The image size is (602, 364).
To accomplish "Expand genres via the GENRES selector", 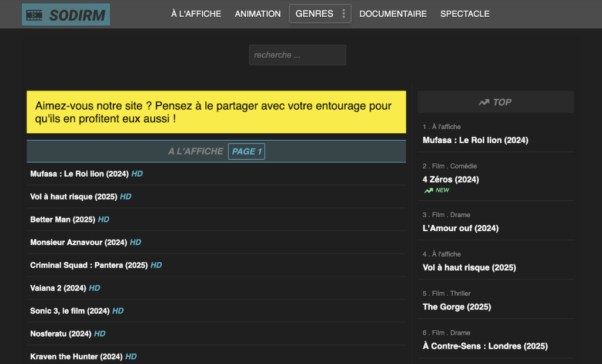I will (x=320, y=14).
